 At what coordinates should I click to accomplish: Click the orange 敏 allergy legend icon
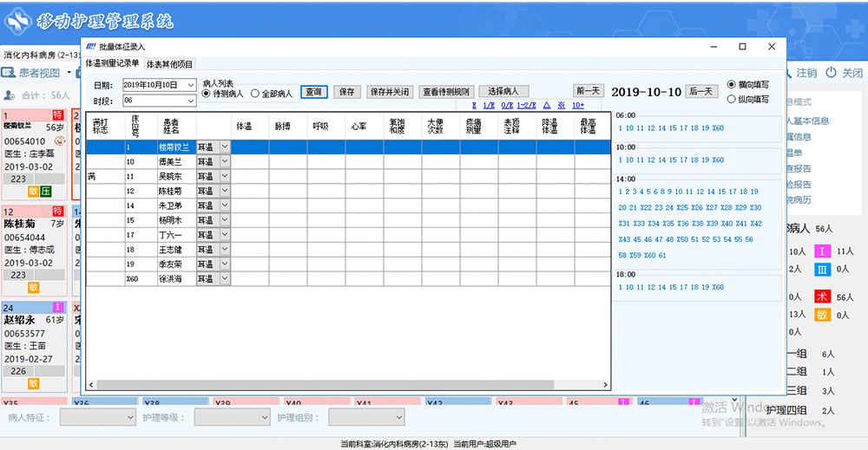click(x=822, y=315)
